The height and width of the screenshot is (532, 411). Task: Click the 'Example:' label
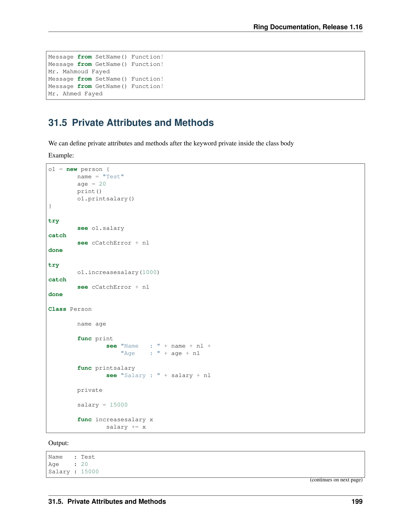click(x=61, y=155)
